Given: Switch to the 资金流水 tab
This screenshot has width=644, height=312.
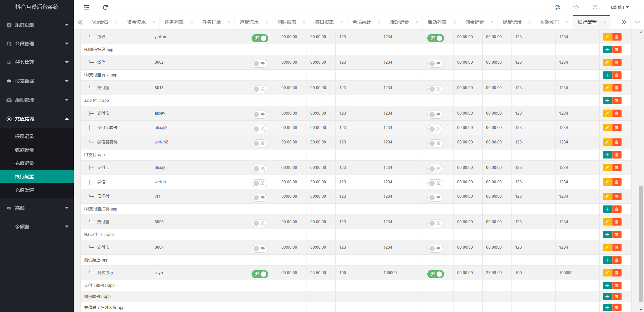Looking at the screenshot, I should (137, 22).
